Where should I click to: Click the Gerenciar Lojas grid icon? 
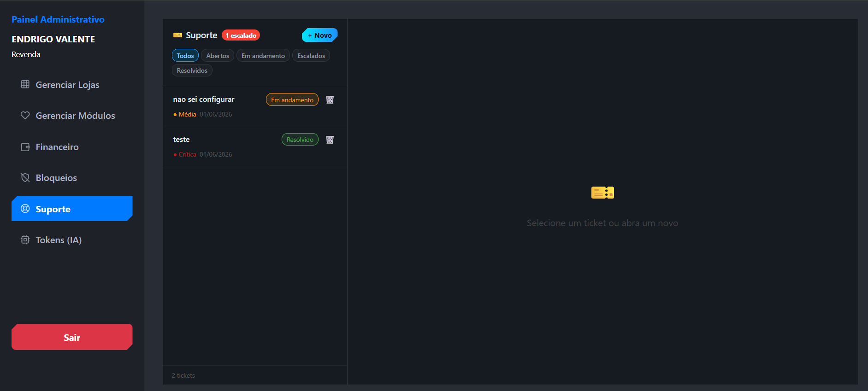pyautogui.click(x=25, y=84)
